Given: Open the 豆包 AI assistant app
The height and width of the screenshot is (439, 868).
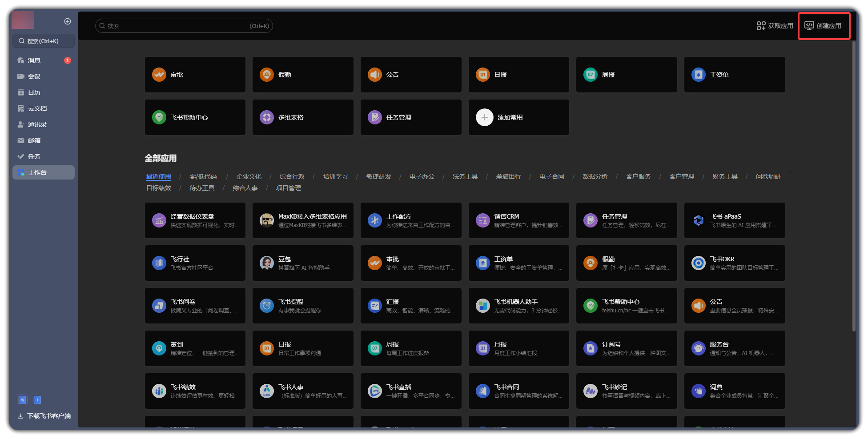Looking at the screenshot, I should point(267,263).
